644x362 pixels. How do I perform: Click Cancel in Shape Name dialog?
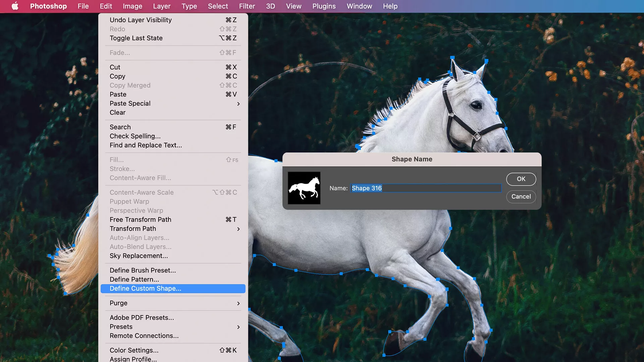pyautogui.click(x=521, y=196)
